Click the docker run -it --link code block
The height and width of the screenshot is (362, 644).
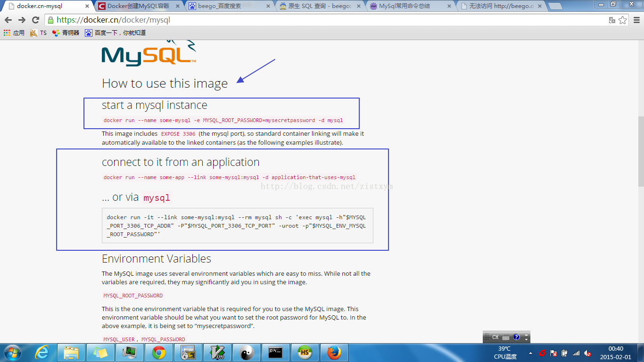tap(237, 226)
